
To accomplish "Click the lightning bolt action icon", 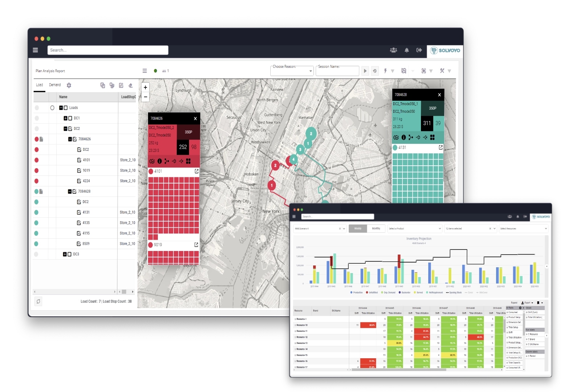I will [385, 71].
